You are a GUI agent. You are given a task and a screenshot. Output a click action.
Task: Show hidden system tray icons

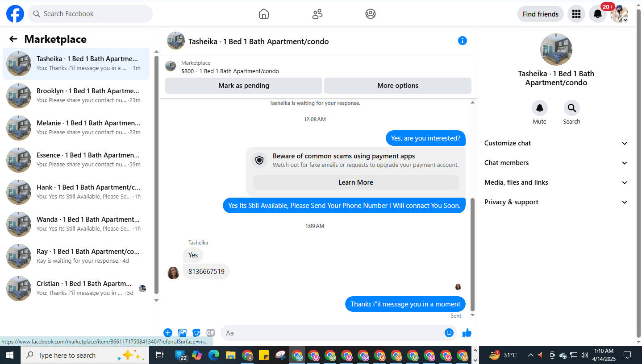530,355
